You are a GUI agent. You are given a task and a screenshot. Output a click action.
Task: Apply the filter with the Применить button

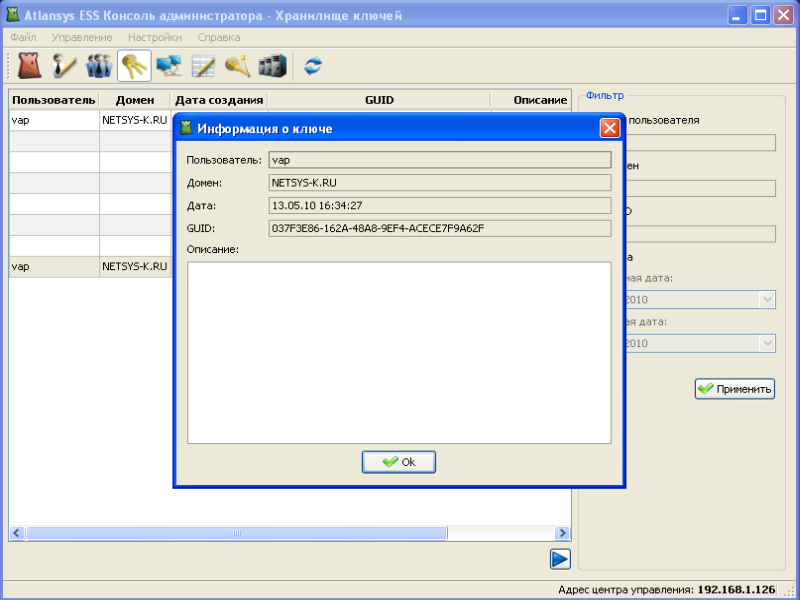click(x=735, y=389)
